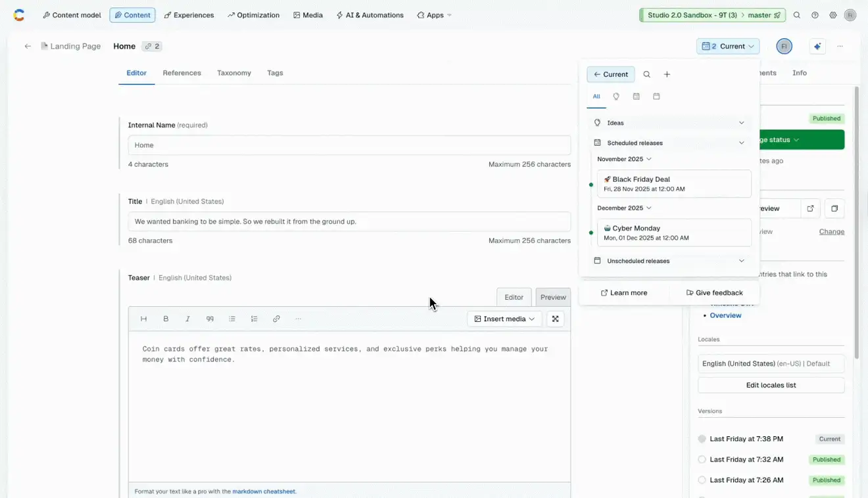The width and height of the screenshot is (868, 498).
Task: Click the links count badge showing 2
Action: pos(153,46)
